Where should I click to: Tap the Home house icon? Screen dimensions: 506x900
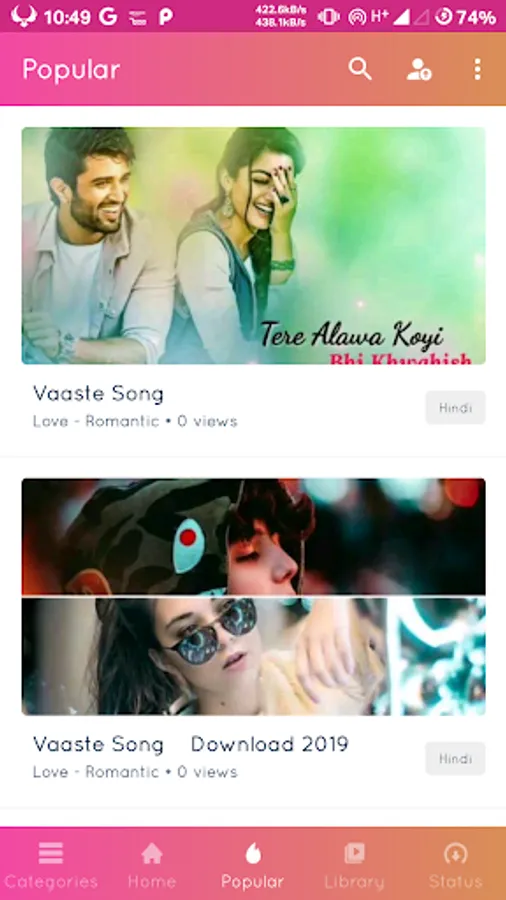pyautogui.click(x=152, y=853)
